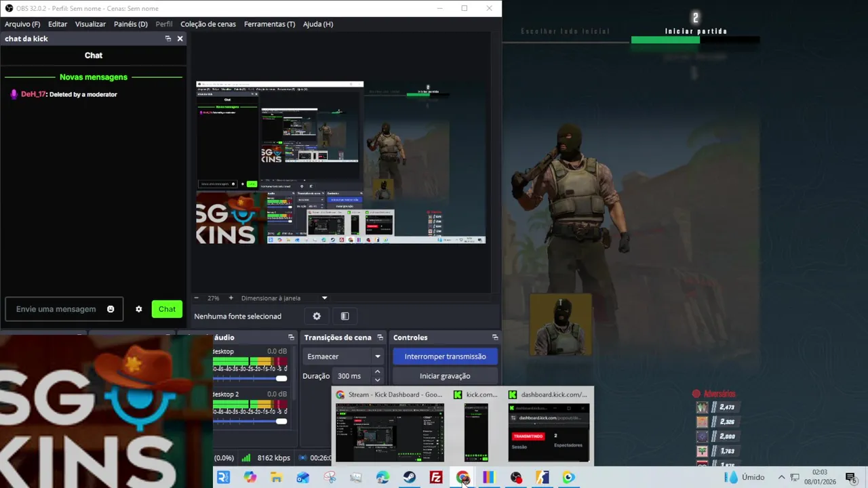Open chat settings gear icon
This screenshot has height=488, width=868.
tap(139, 309)
